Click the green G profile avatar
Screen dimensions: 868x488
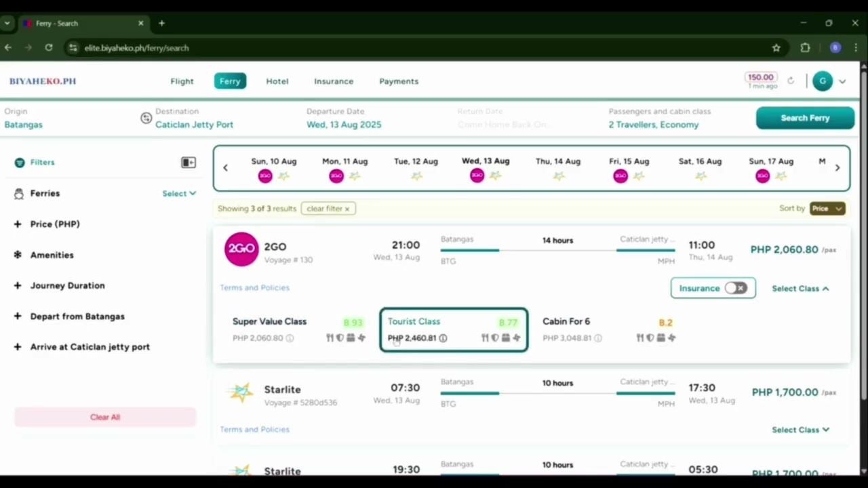point(823,81)
